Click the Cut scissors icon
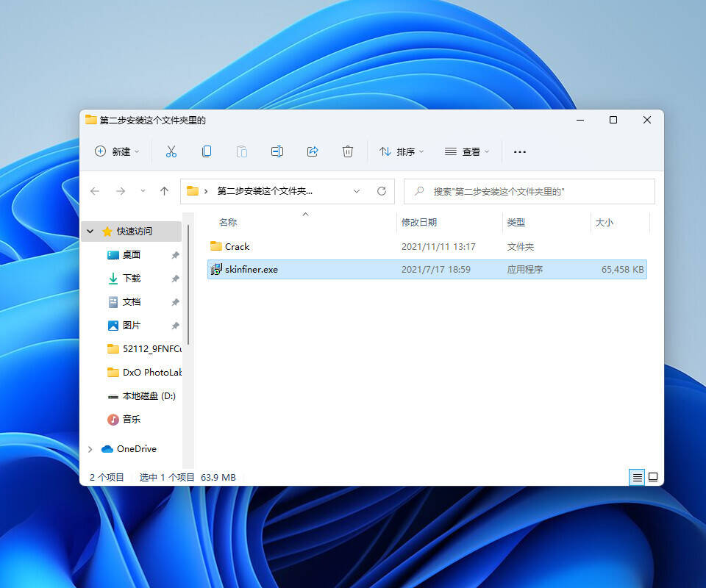Screen dimensions: 706x588 pos(171,151)
